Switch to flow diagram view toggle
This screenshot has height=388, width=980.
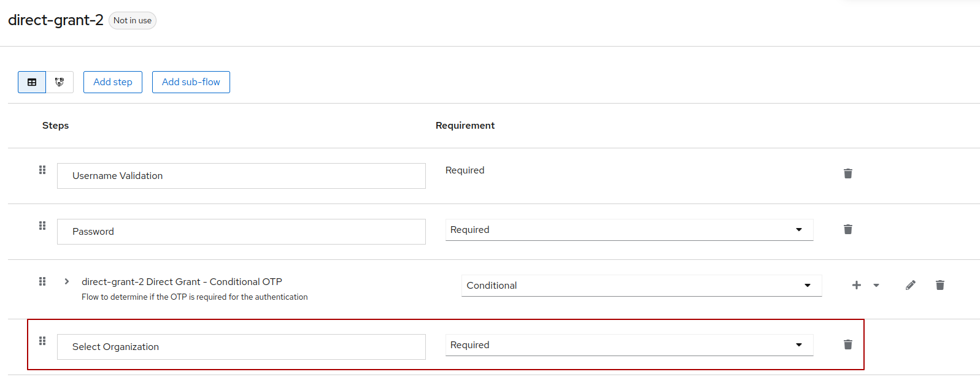[x=60, y=82]
